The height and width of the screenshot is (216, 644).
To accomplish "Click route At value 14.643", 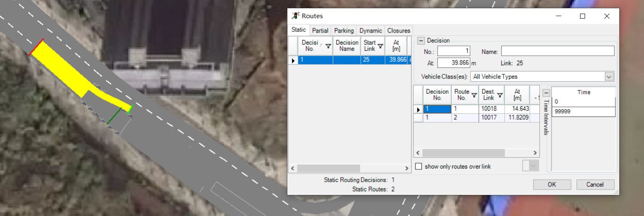I will click(x=517, y=109).
